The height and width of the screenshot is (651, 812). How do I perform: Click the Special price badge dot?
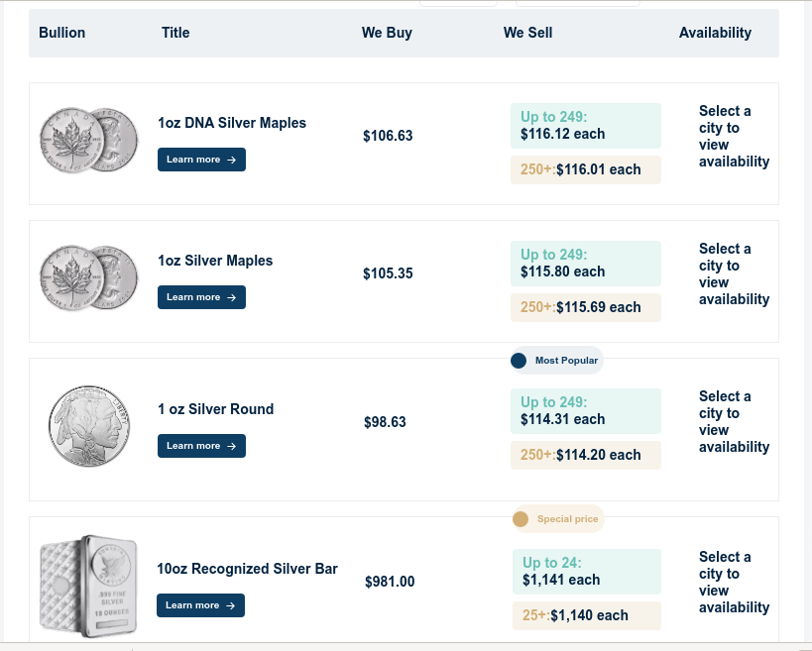click(x=521, y=519)
